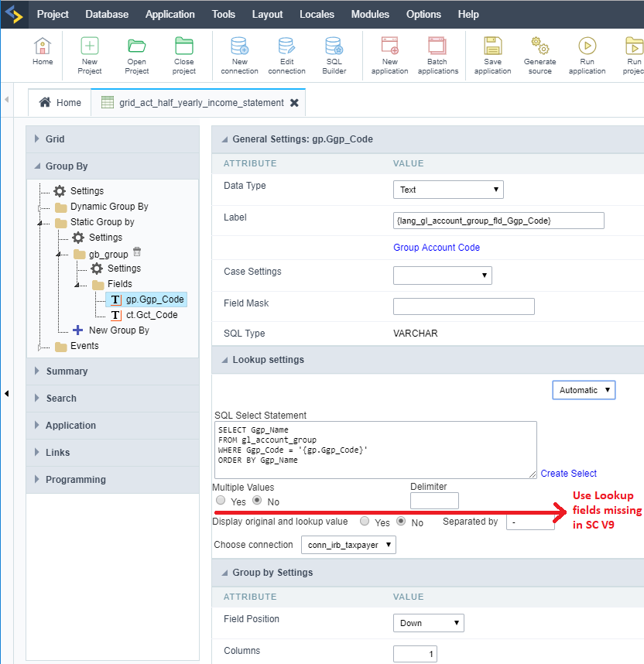Expand the Search section
This screenshot has height=664, width=644.
[113, 399]
